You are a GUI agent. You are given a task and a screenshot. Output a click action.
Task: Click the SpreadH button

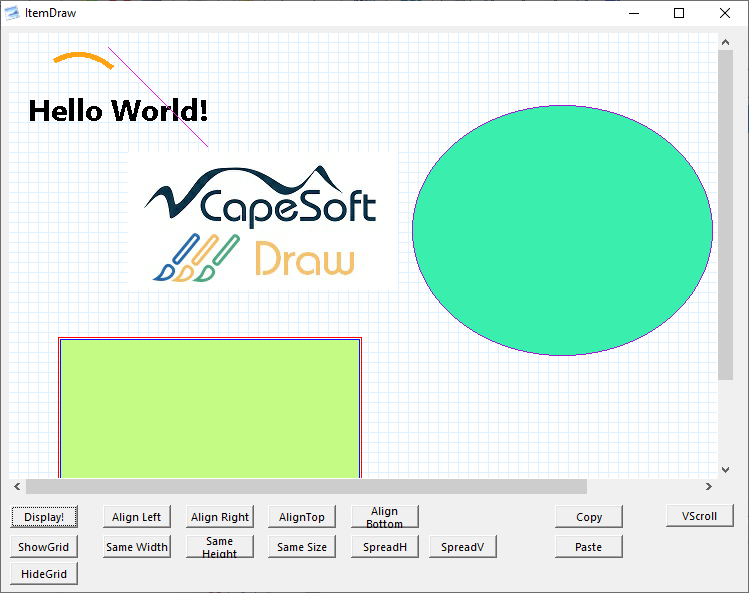[x=385, y=547]
